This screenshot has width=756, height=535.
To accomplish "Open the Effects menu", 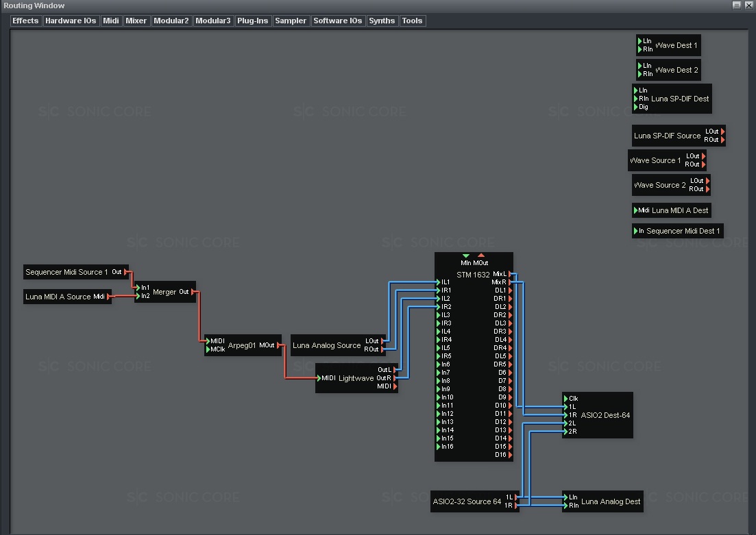I will tap(25, 21).
